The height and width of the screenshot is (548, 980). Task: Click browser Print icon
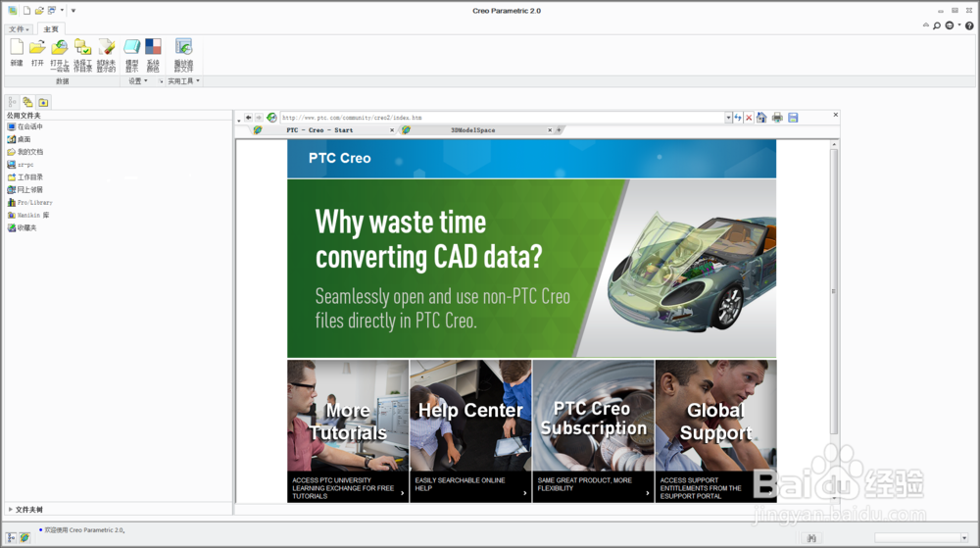click(x=777, y=118)
